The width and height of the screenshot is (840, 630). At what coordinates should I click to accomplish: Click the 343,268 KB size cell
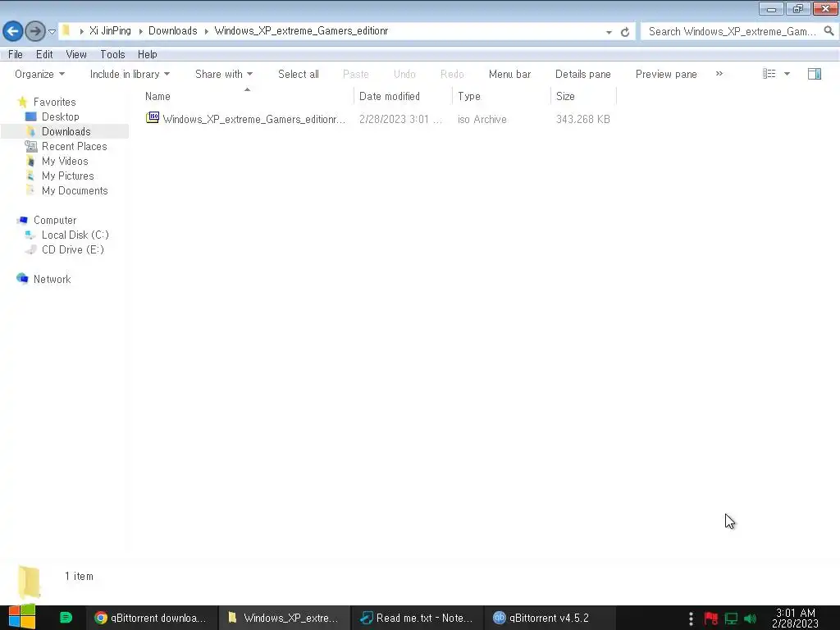coord(583,119)
